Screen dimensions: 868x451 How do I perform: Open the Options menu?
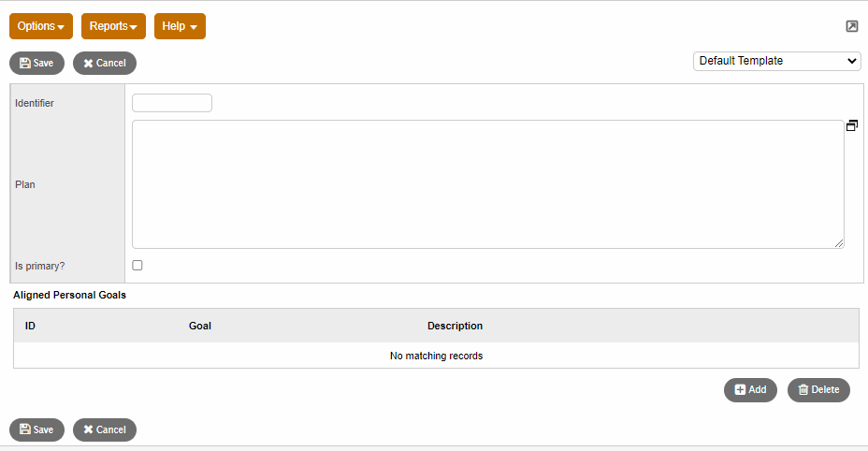pos(41,26)
